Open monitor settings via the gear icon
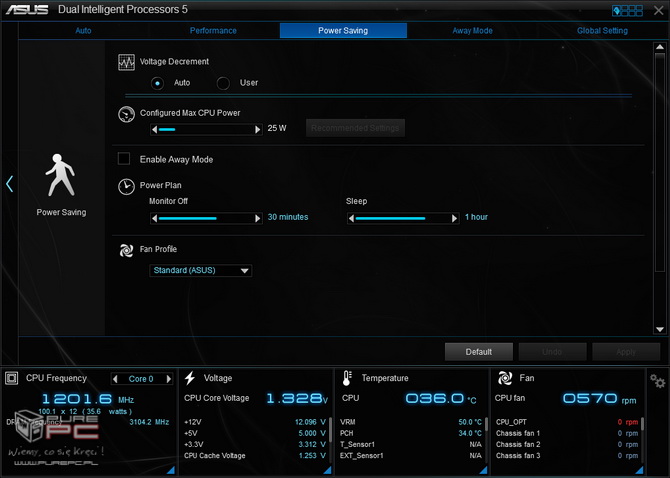 tap(657, 380)
